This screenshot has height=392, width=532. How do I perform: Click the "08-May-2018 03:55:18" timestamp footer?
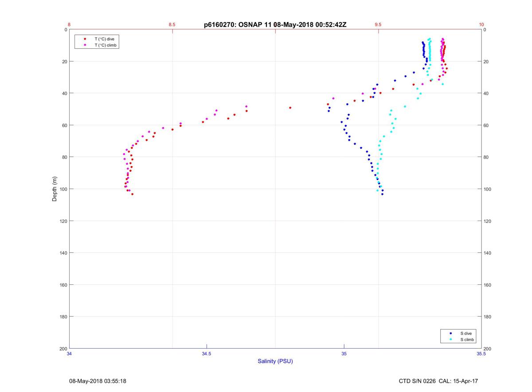(x=98, y=381)
